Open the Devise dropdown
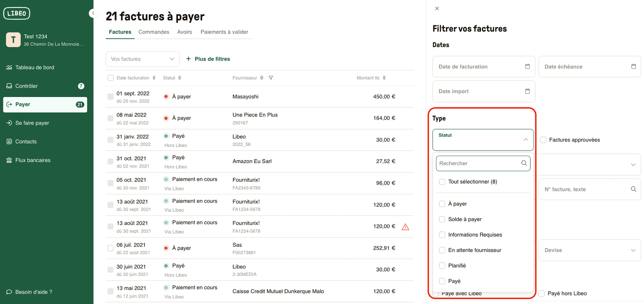 point(590,250)
